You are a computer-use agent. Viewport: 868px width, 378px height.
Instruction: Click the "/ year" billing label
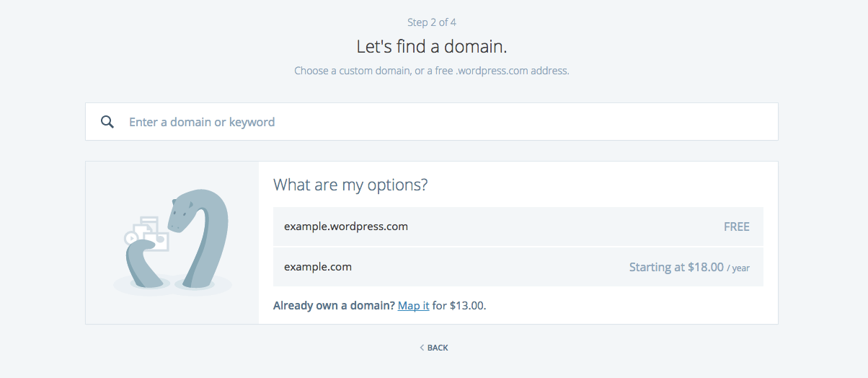pyautogui.click(x=738, y=268)
